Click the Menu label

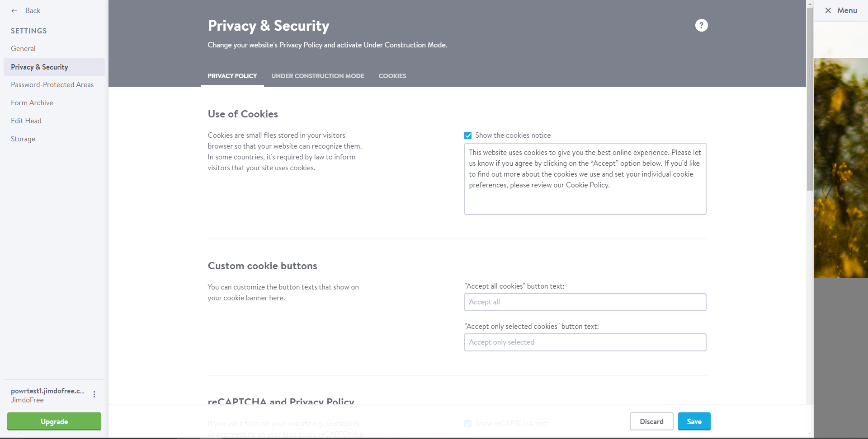pyautogui.click(x=847, y=10)
